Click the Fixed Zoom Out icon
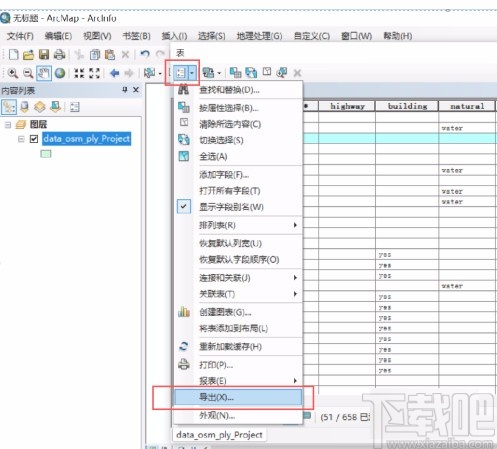The height and width of the screenshot is (449, 497). point(95,73)
